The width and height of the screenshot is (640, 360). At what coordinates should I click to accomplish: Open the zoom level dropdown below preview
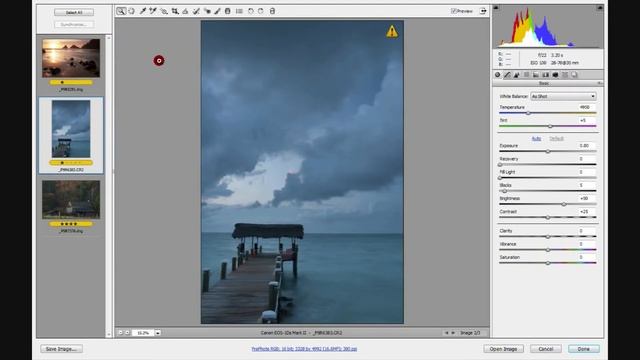[158, 333]
